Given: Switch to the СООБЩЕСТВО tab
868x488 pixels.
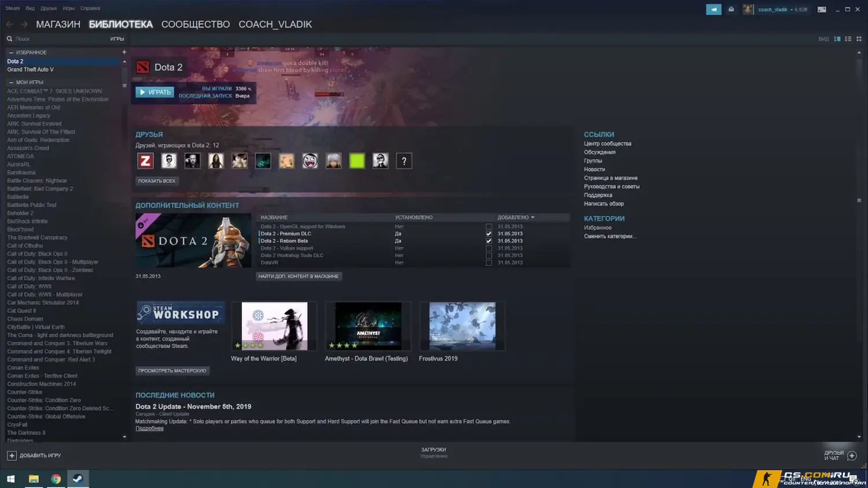Looking at the screenshot, I should pyautogui.click(x=196, y=24).
